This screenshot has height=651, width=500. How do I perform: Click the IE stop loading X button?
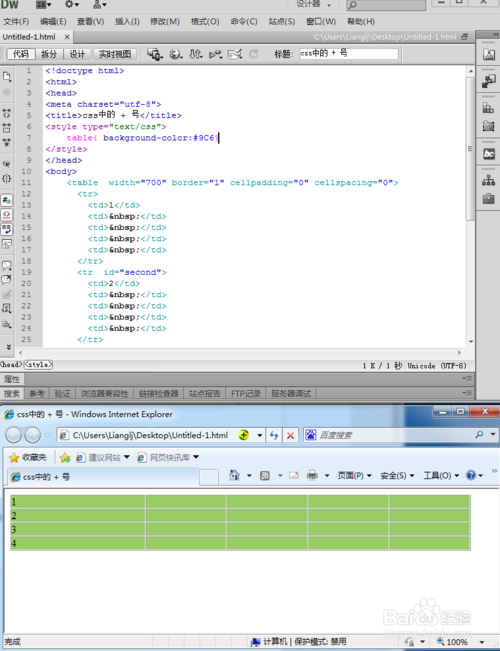point(290,436)
